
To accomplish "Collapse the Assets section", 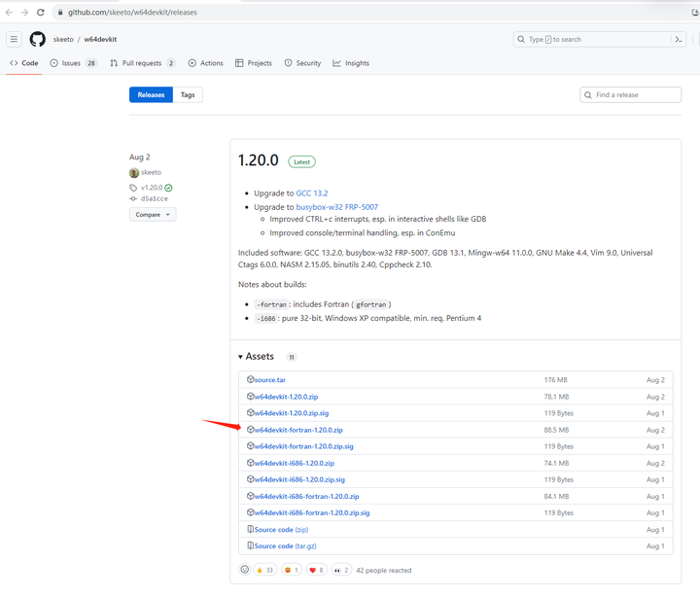I will point(256,356).
